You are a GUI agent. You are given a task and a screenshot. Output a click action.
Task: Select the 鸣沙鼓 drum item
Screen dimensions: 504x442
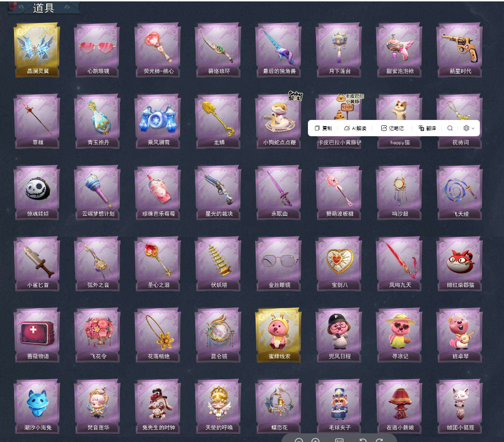click(399, 193)
